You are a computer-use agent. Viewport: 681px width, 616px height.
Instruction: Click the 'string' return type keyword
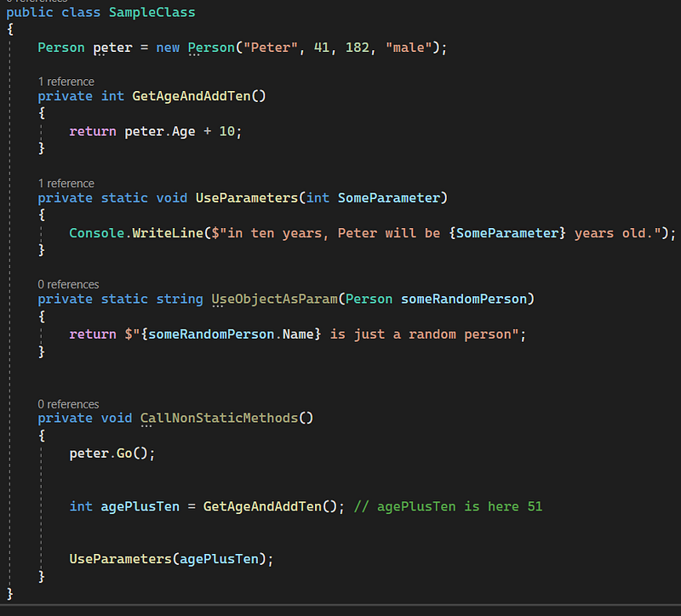[180, 299]
